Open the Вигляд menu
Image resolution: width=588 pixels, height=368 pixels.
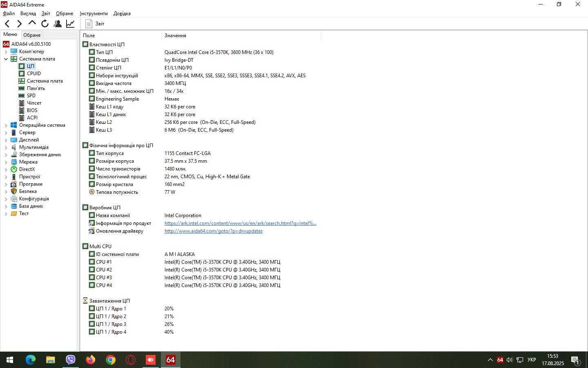pos(28,13)
